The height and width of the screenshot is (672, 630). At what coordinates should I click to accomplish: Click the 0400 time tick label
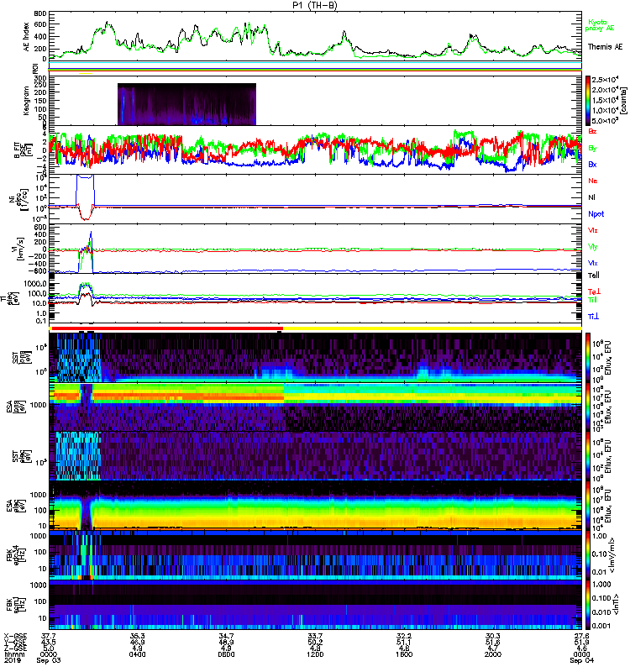(x=138, y=654)
